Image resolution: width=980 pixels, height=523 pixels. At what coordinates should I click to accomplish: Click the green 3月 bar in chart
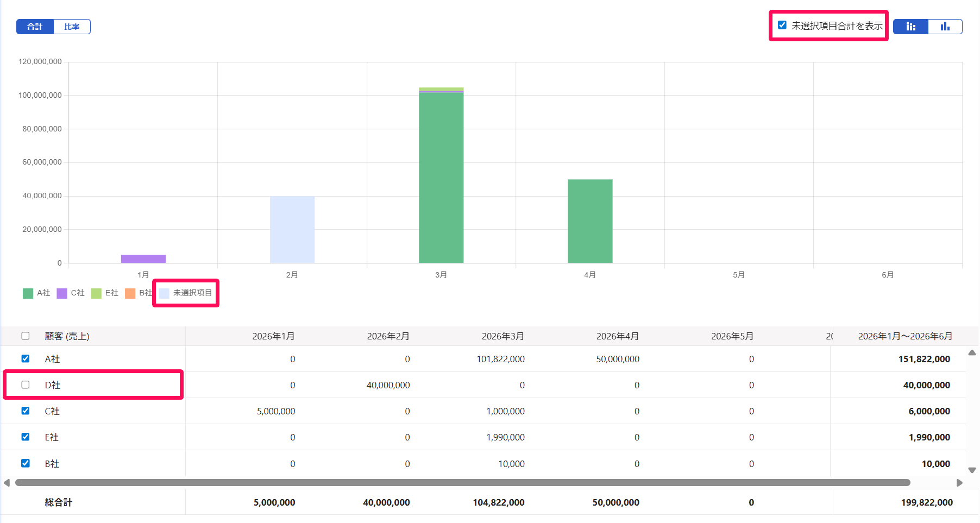click(x=441, y=178)
